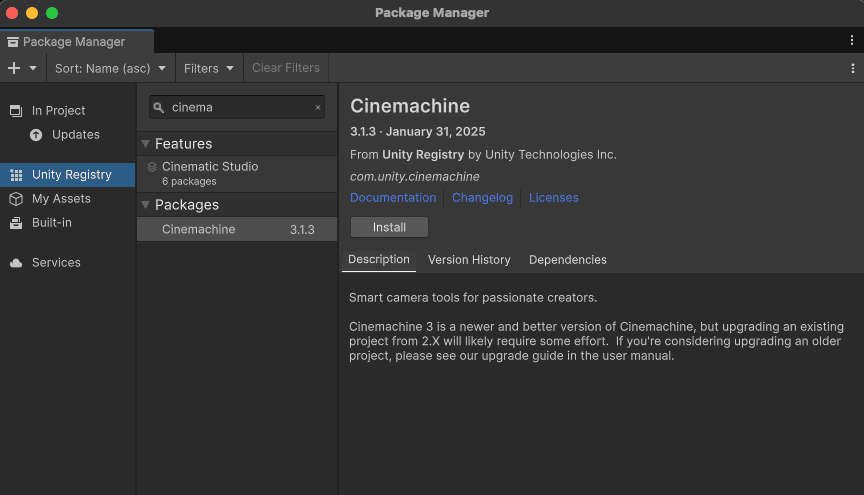Switch to the Description tab

tap(379, 260)
